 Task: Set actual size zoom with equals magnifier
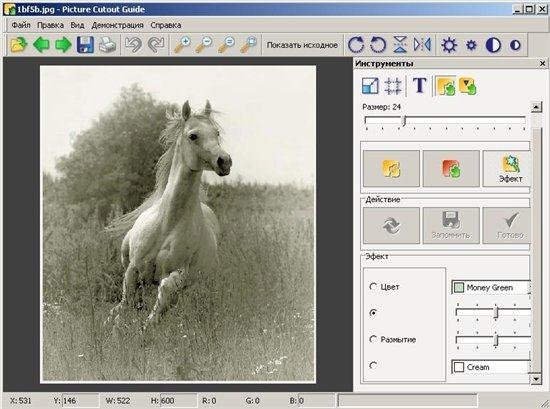point(227,45)
